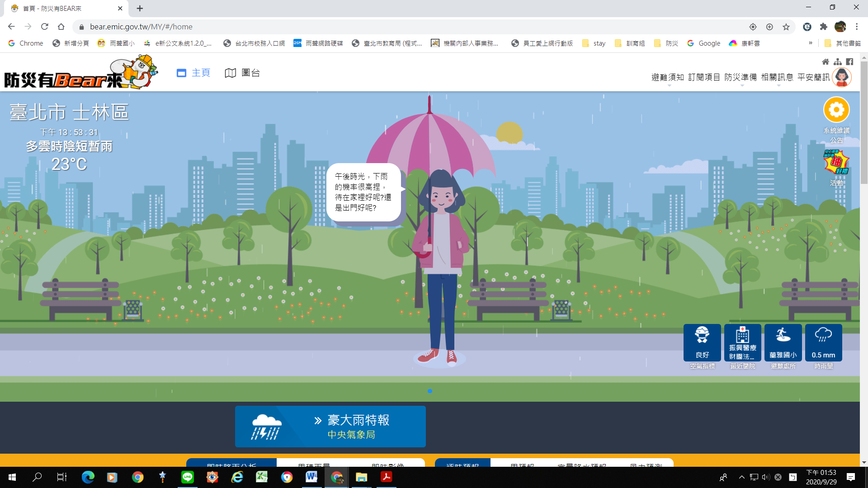The width and height of the screenshot is (868, 488).
Task: Click the sitemap icon in header
Action: pyautogui.click(x=838, y=61)
